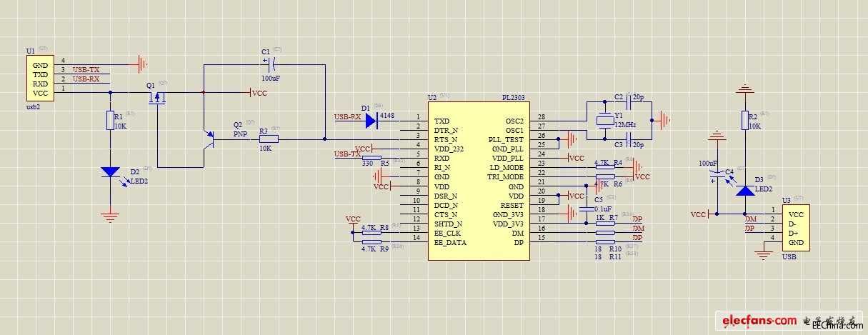The image size is (868, 335).
Task: Select the Q1 MOSFET symbol
Action: [x=156, y=96]
